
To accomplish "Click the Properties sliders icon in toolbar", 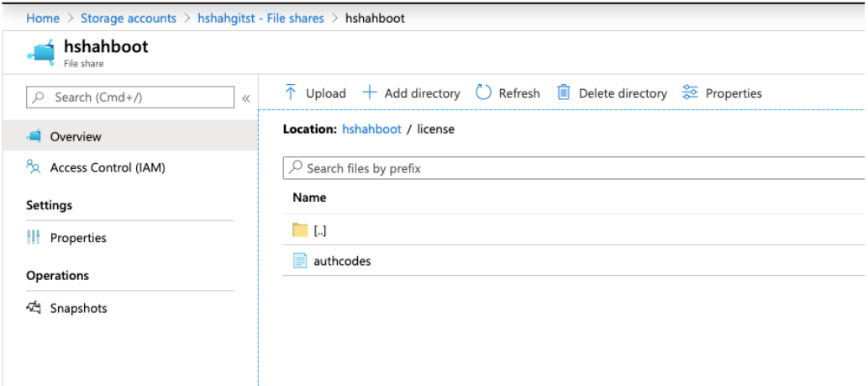I will tap(691, 93).
